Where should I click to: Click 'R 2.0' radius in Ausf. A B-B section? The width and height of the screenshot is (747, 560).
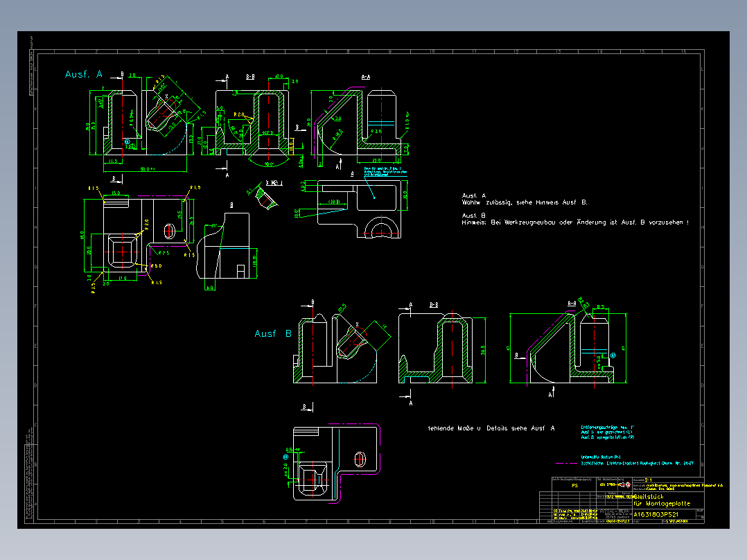tap(238, 115)
